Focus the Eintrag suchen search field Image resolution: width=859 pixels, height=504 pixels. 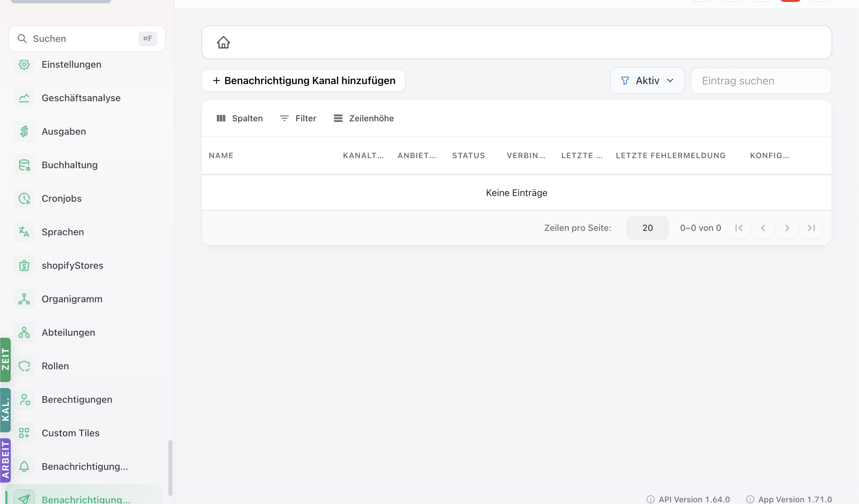[x=761, y=81]
